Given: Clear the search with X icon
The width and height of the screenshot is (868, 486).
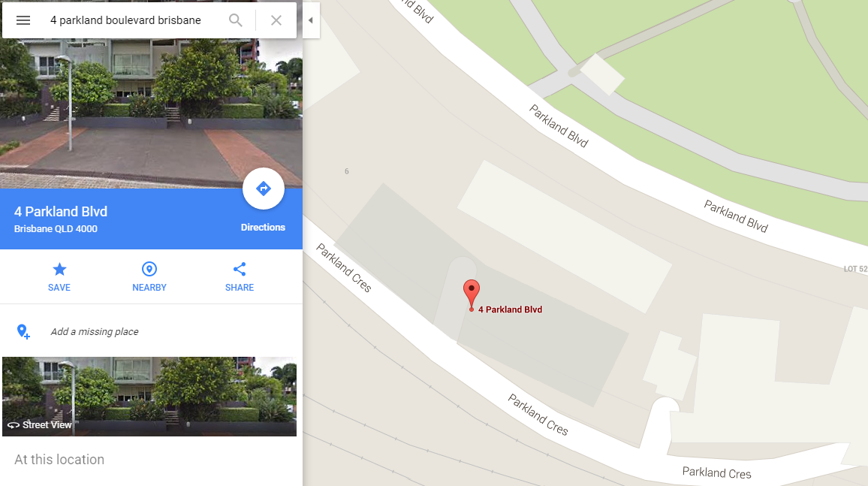Looking at the screenshot, I should pyautogui.click(x=276, y=20).
